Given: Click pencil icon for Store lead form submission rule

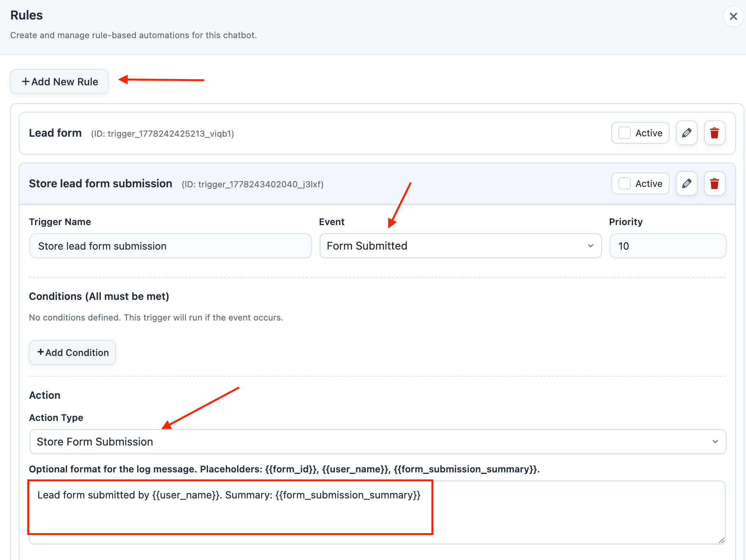Looking at the screenshot, I should [686, 183].
